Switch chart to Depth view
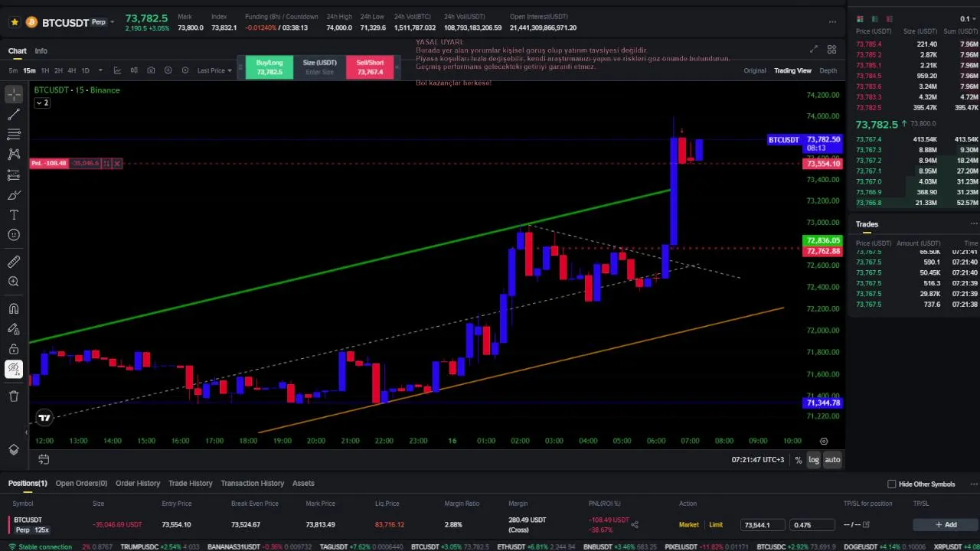Image resolution: width=980 pixels, height=551 pixels. pyautogui.click(x=828, y=70)
